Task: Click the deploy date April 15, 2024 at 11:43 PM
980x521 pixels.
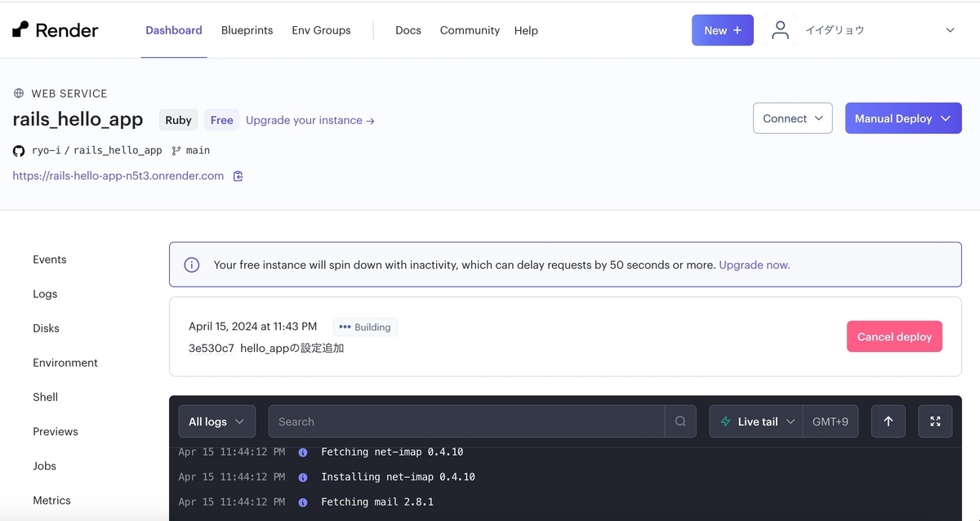Action: [252, 326]
